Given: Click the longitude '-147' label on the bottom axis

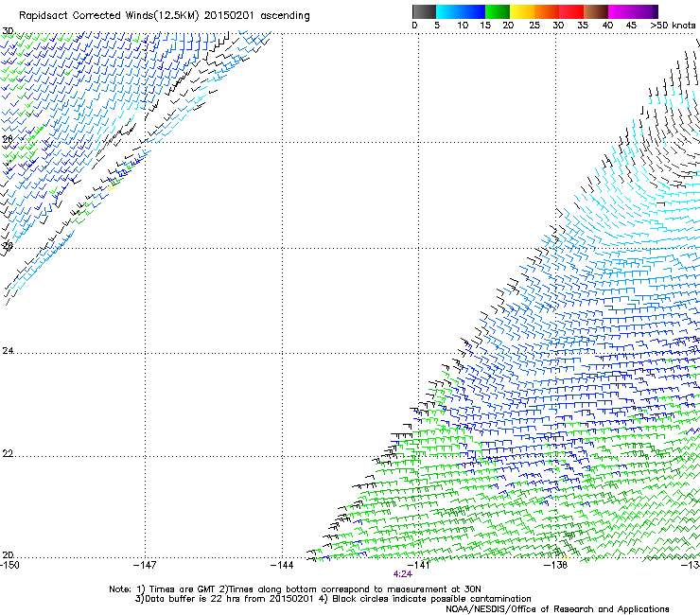Looking at the screenshot, I should (x=145, y=565).
